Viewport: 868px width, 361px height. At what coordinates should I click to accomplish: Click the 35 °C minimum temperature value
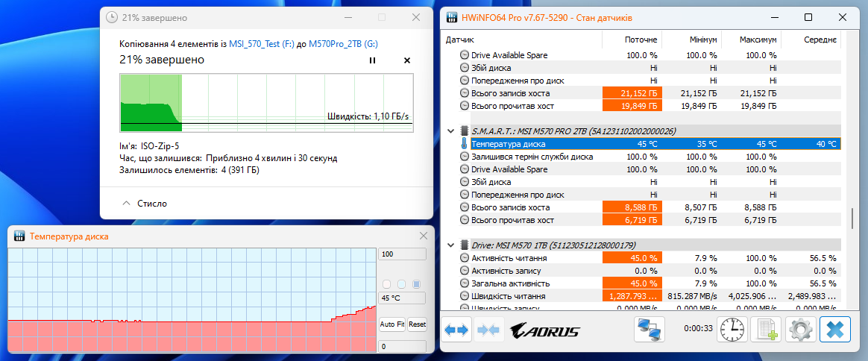705,144
